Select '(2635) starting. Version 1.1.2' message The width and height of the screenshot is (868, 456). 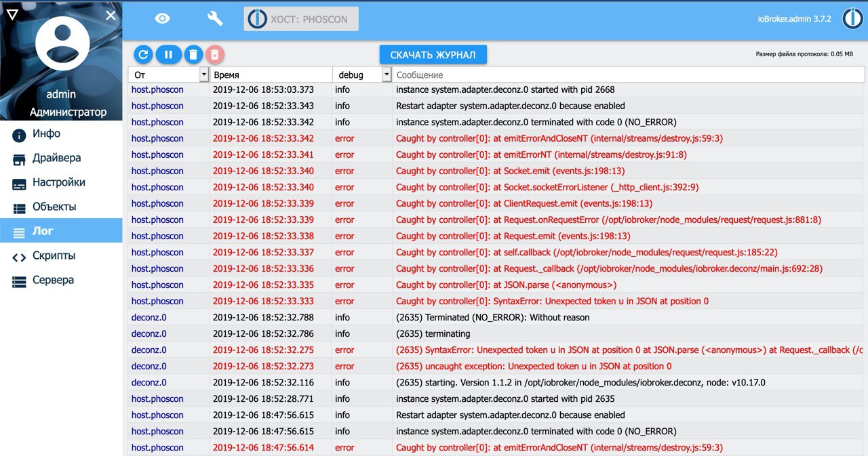tap(580, 382)
